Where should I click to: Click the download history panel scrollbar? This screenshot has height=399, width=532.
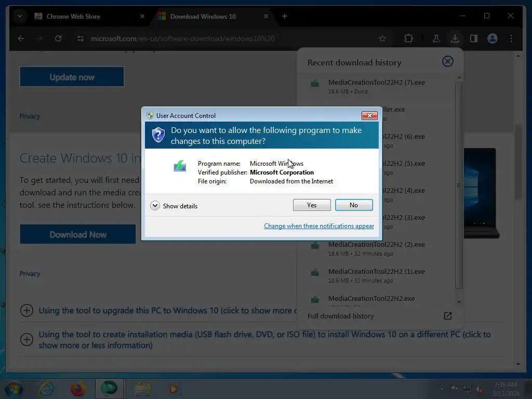(459, 185)
